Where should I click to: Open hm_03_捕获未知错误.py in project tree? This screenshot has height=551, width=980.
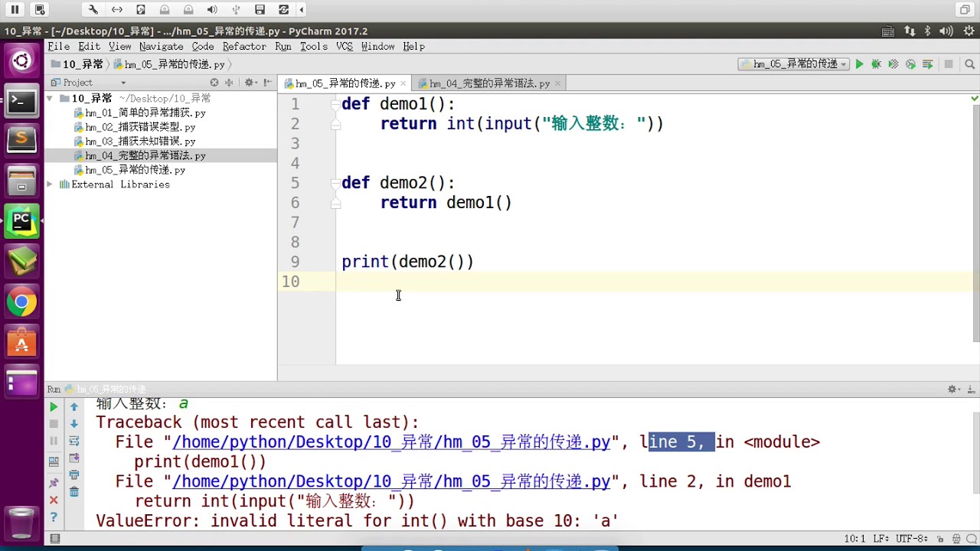(140, 142)
